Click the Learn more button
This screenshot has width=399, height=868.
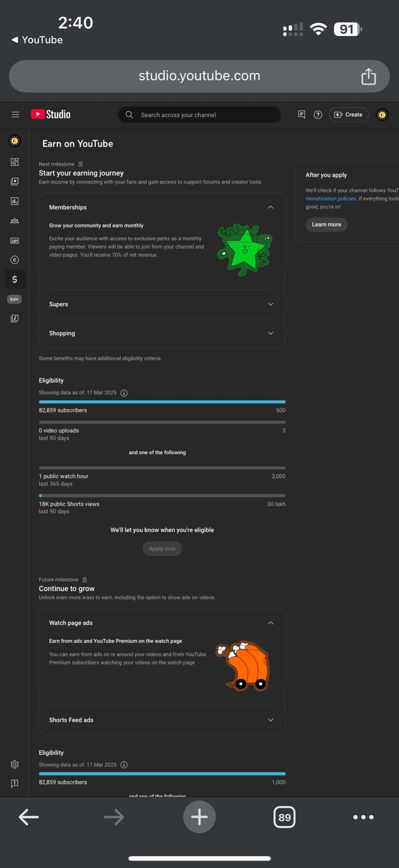tap(326, 224)
